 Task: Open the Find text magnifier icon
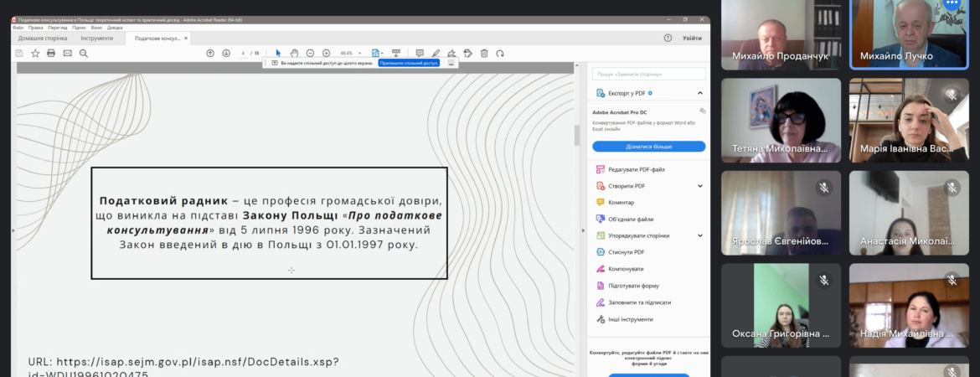pyautogui.click(x=84, y=53)
